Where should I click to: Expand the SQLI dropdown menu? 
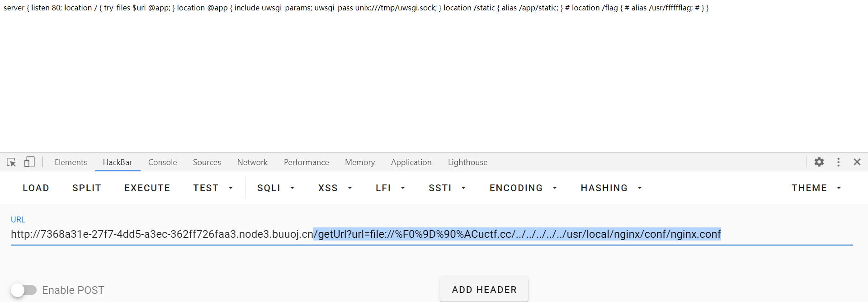click(276, 188)
